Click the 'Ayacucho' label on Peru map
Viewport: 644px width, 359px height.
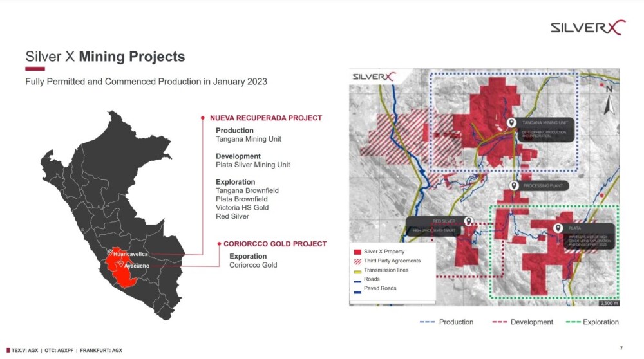click(x=137, y=266)
